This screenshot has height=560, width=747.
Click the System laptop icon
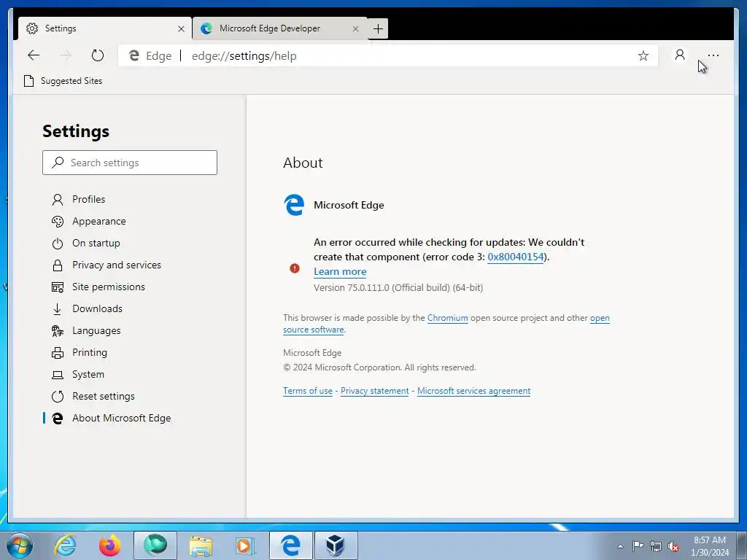click(x=57, y=375)
